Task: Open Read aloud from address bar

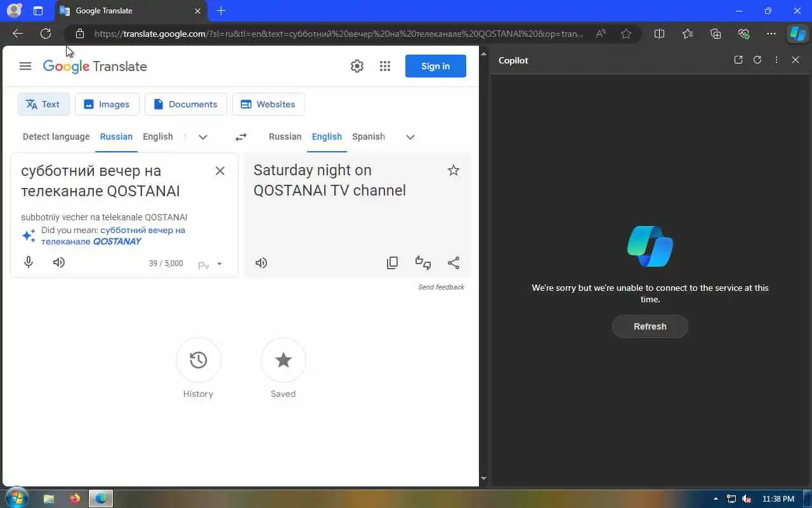Action: [x=601, y=34]
